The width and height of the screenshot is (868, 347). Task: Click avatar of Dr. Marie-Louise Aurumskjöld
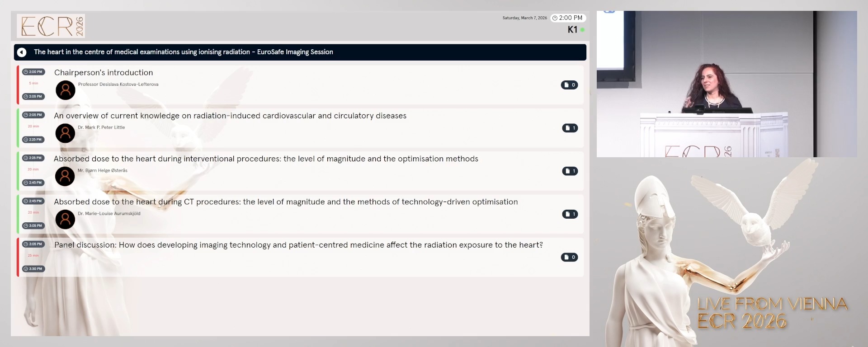pos(65,220)
